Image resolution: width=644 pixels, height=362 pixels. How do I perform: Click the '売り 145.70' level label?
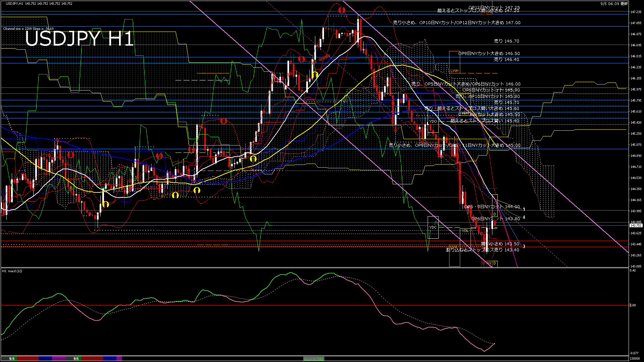[x=506, y=102]
